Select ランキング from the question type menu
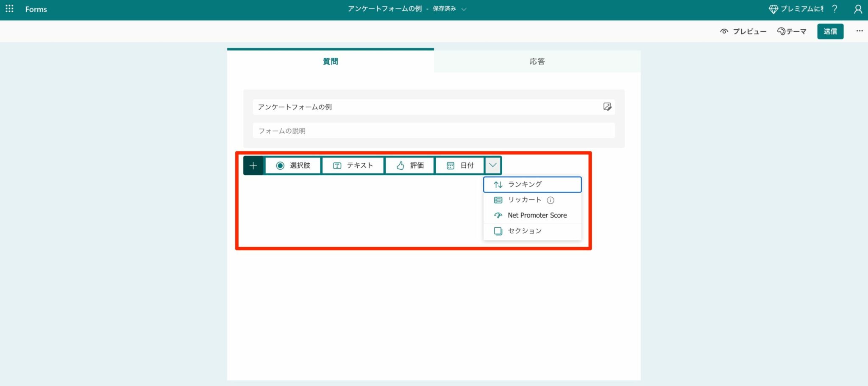Image resolution: width=868 pixels, height=386 pixels. 525,184
